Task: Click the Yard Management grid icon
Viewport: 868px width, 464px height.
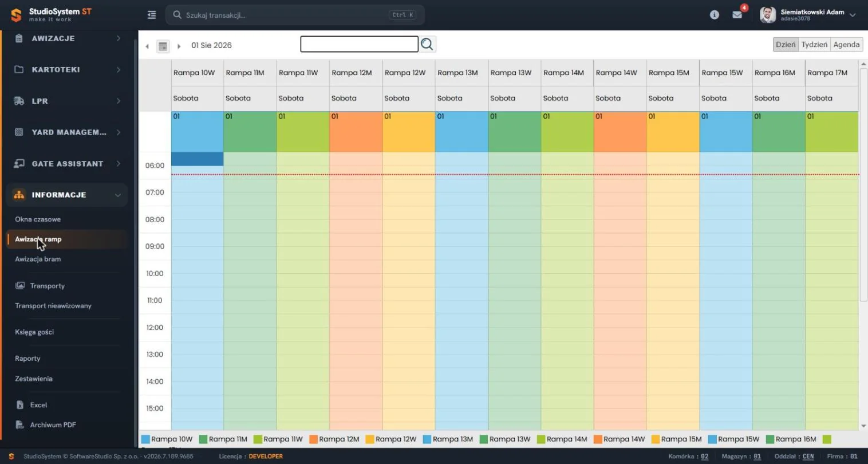Action: coord(19,132)
